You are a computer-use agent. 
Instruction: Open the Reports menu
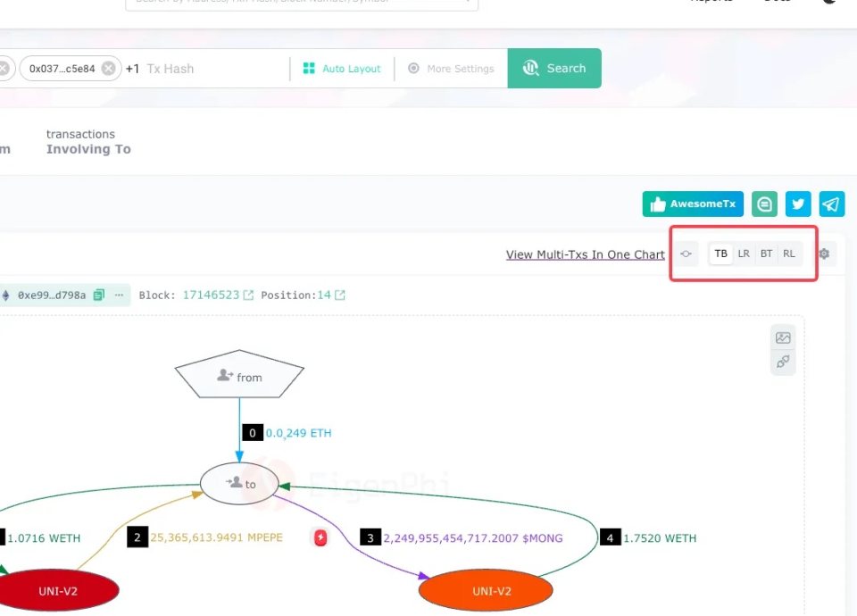click(x=711, y=2)
